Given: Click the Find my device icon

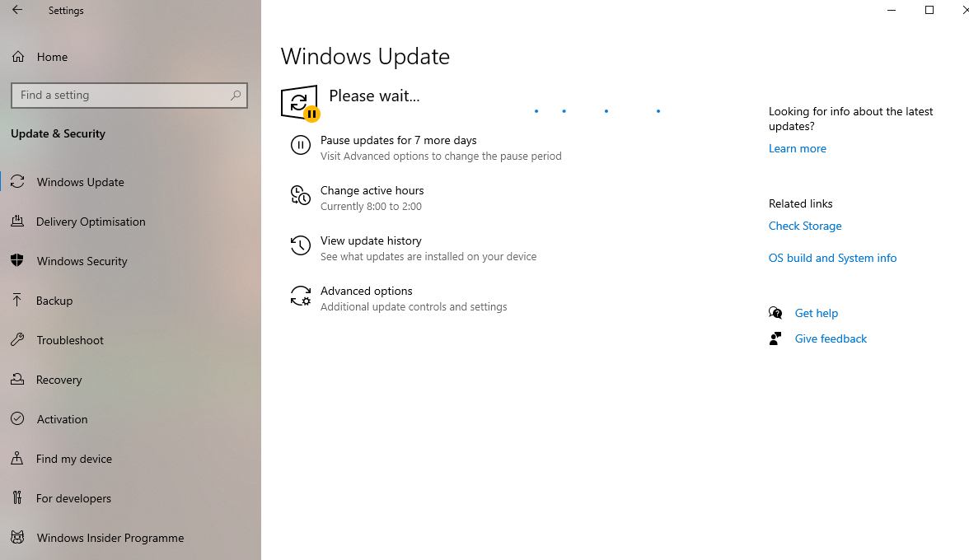Looking at the screenshot, I should (17, 458).
